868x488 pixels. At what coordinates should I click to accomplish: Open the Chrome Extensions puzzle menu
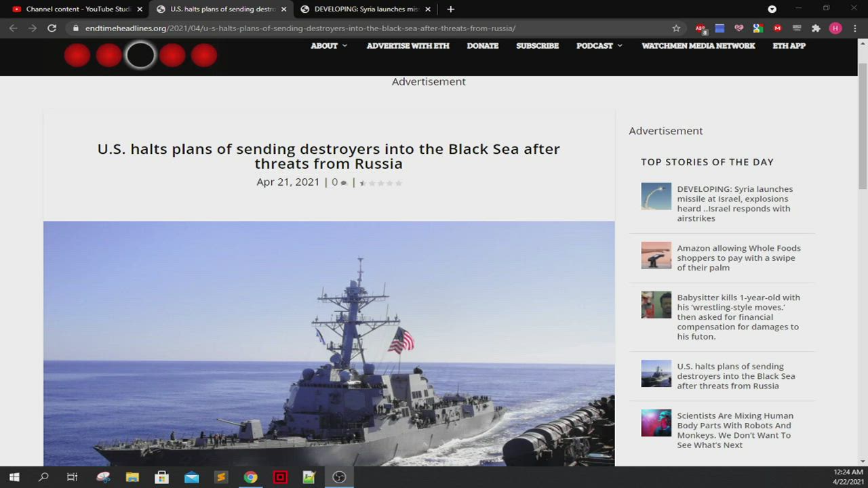pos(816,28)
